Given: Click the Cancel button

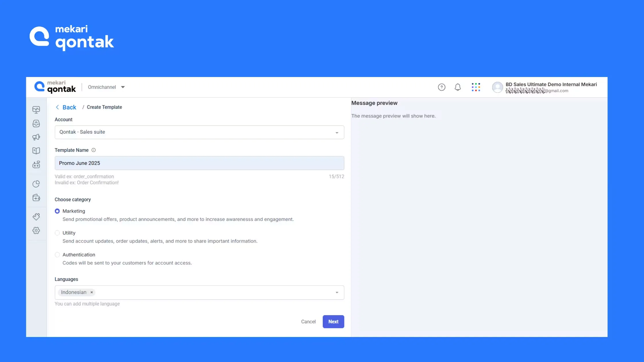Looking at the screenshot, I should [x=308, y=321].
